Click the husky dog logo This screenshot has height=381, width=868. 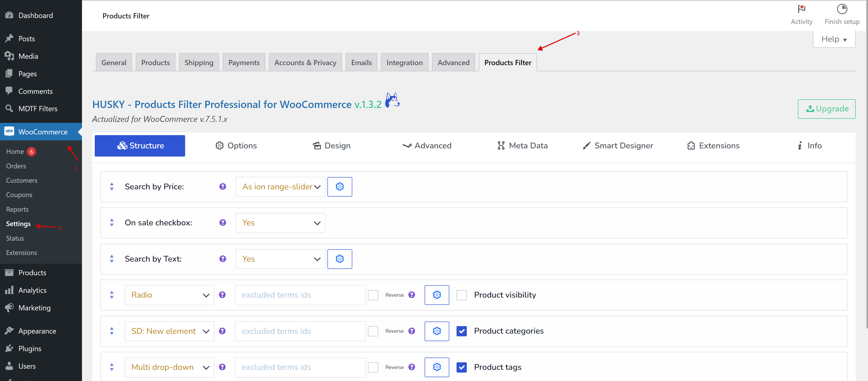pyautogui.click(x=392, y=100)
